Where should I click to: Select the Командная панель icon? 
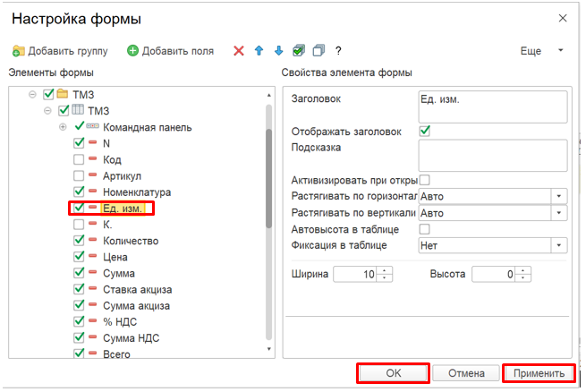pyautogui.click(x=92, y=126)
